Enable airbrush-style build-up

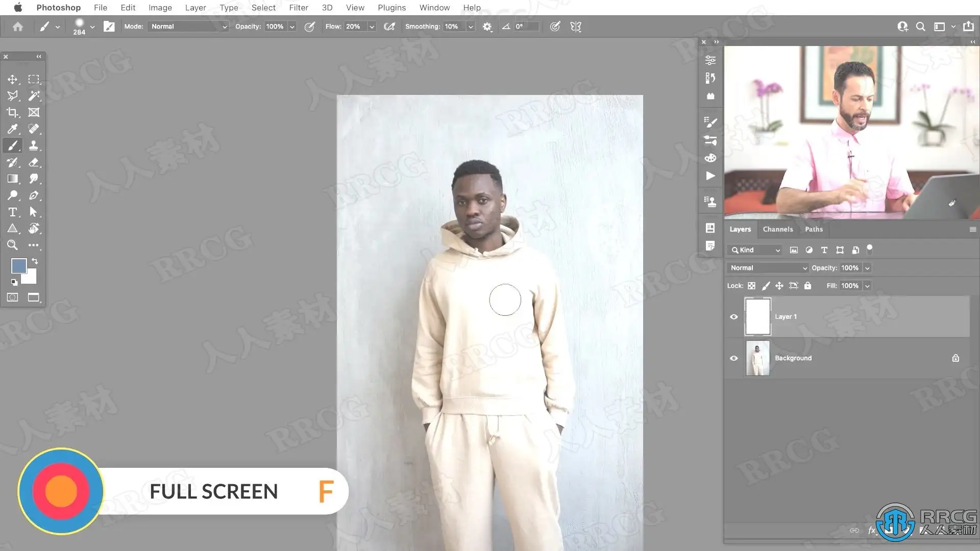tap(389, 27)
